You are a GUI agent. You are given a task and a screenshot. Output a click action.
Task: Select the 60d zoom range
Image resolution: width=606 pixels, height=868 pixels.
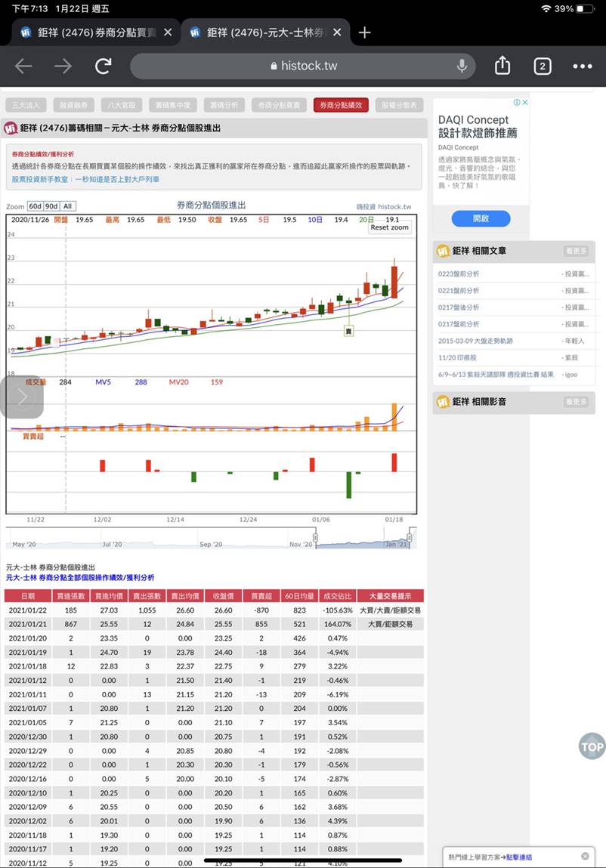point(35,206)
